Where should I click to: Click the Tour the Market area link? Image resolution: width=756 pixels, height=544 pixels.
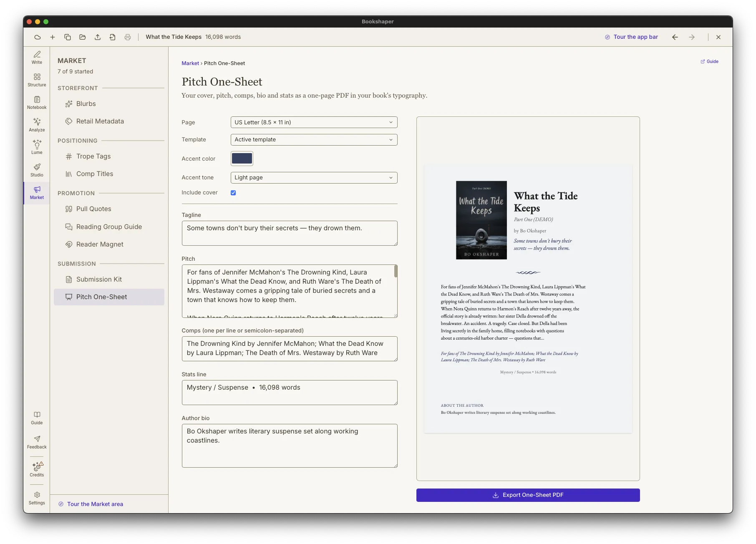tap(91, 504)
